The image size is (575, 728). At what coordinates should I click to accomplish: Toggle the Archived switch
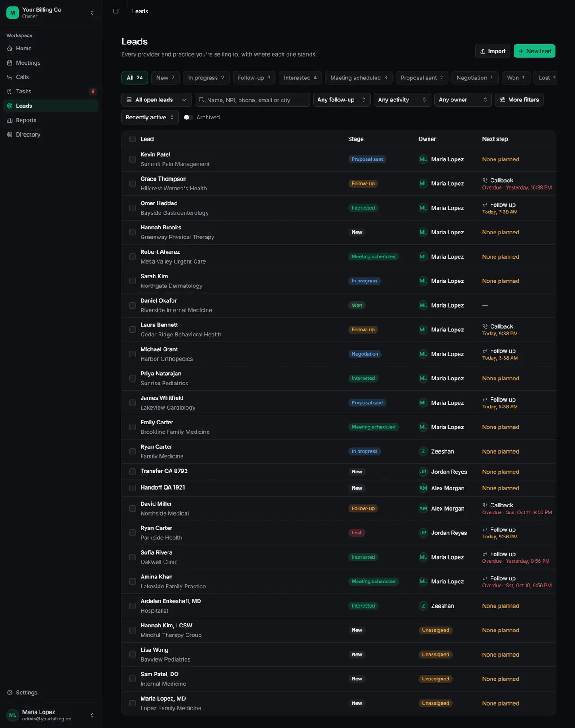click(x=188, y=118)
